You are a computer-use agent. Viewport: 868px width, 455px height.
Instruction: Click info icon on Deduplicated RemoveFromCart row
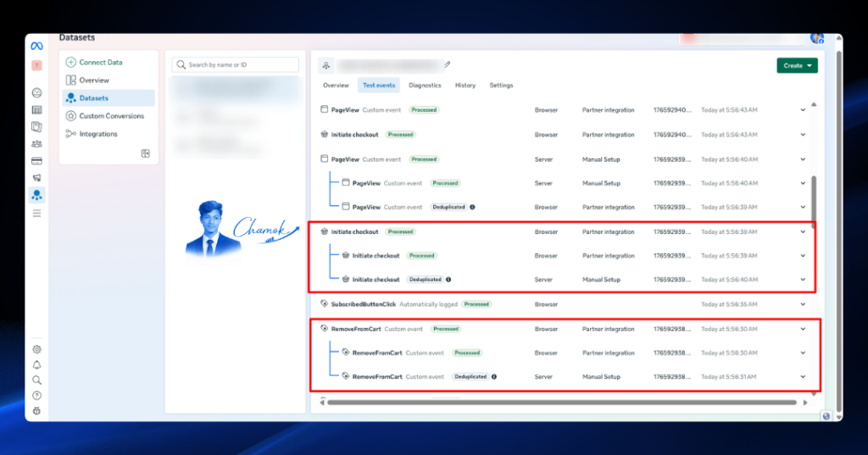click(x=494, y=376)
